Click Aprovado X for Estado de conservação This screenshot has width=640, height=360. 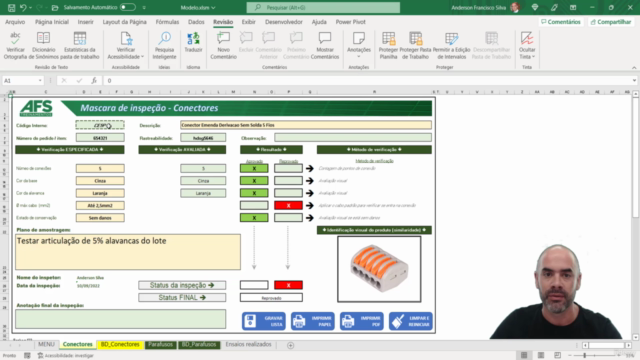254,218
